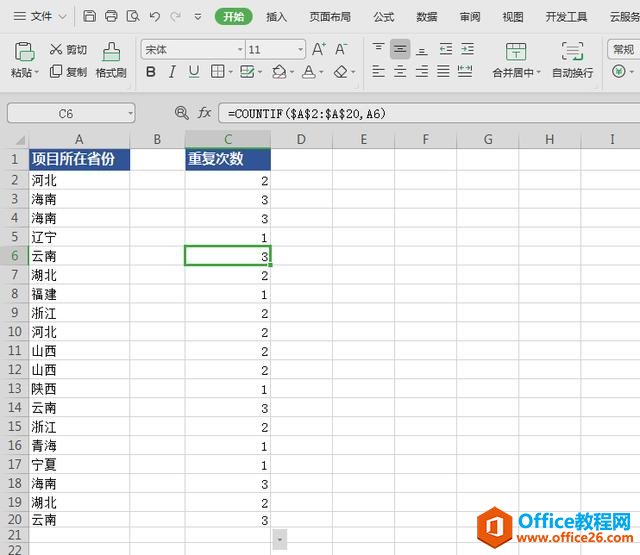Redo the last action
Image resolution: width=640 pixels, height=555 pixels.
pos(176,16)
